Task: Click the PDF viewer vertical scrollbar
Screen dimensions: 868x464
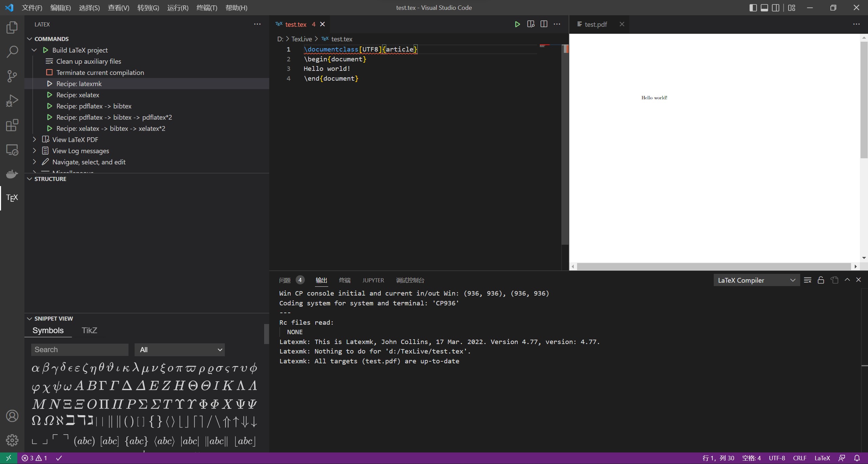Action: [x=864, y=100]
